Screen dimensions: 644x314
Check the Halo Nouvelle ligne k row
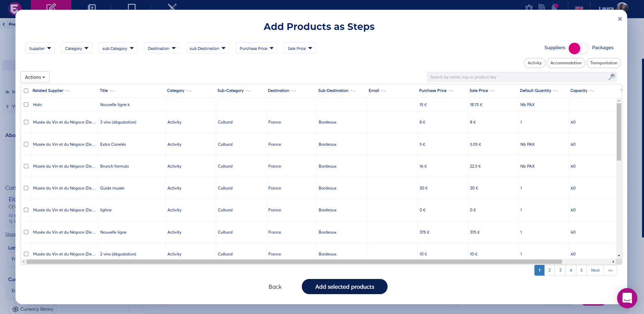[x=26, y=104]
